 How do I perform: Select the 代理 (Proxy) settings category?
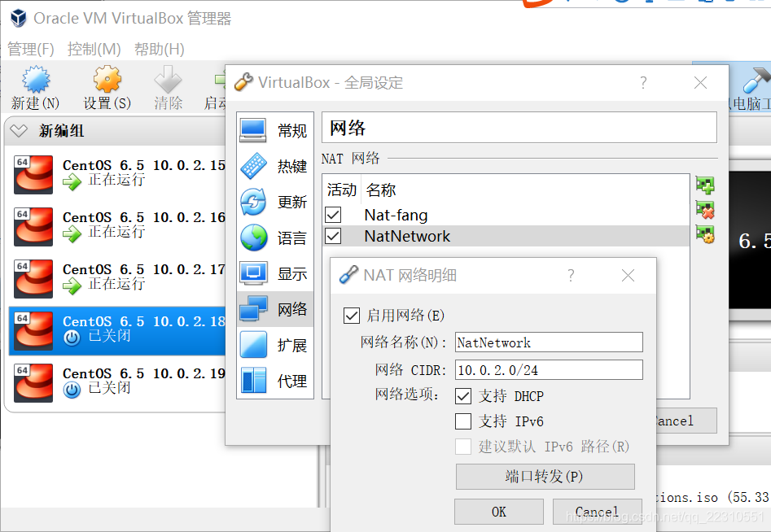274,381
